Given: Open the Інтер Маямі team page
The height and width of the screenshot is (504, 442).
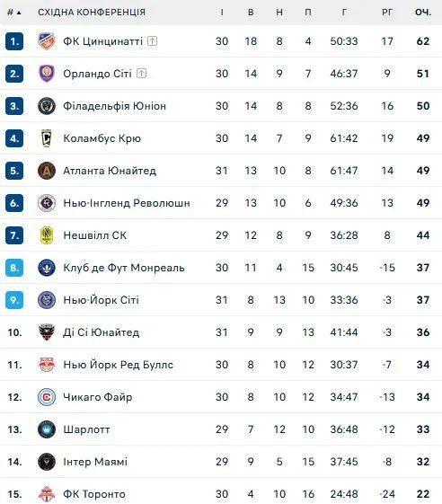Looking at the screenshot, I should (95, 462).
